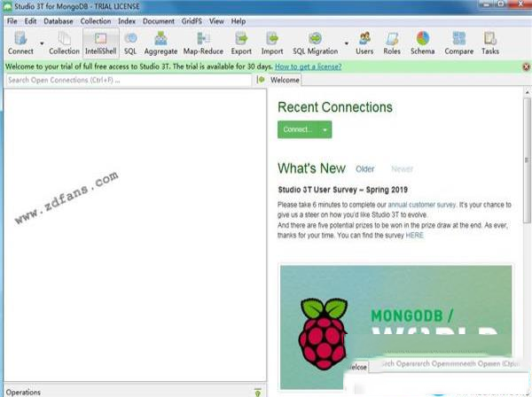Open the Roles manager
Screen dimensions: 532x397
[x=392, y=43]
